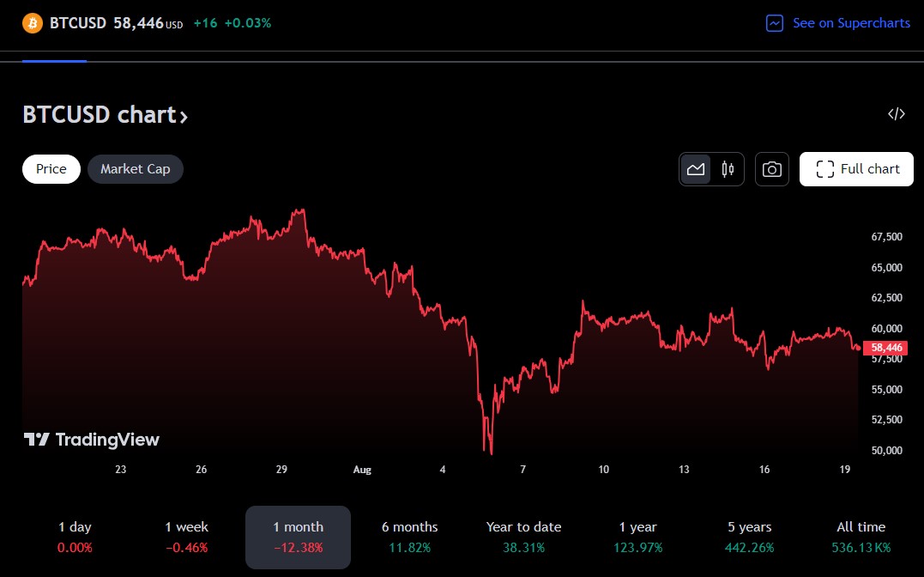Click the 62,500 price axis label

[887, 298]
